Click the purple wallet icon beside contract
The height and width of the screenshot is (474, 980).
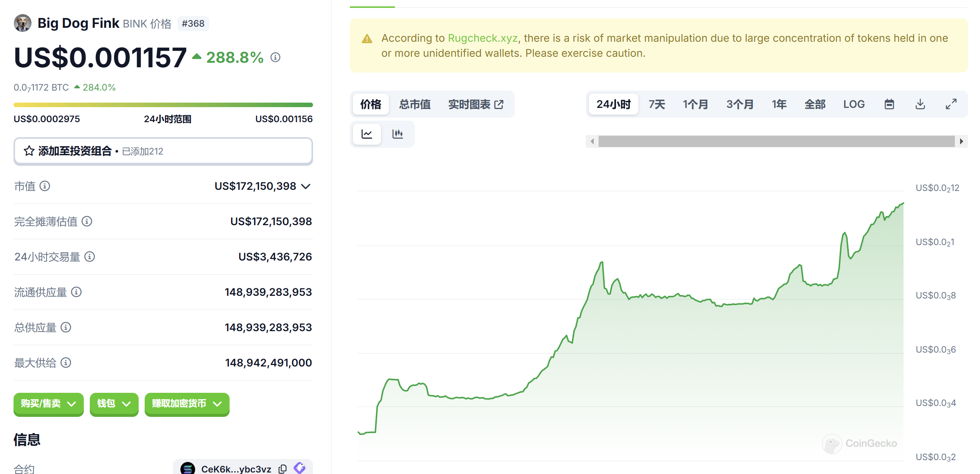click(x=300, y=468)
